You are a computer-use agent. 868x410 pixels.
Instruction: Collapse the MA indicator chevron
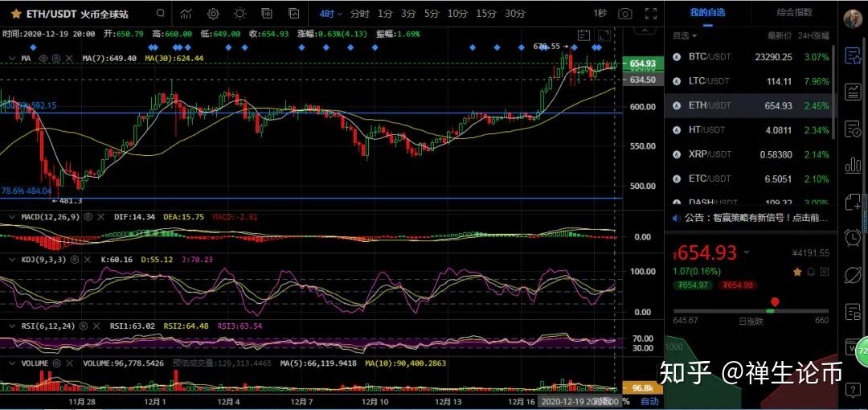pyautogui.click(x=12, y=58)
